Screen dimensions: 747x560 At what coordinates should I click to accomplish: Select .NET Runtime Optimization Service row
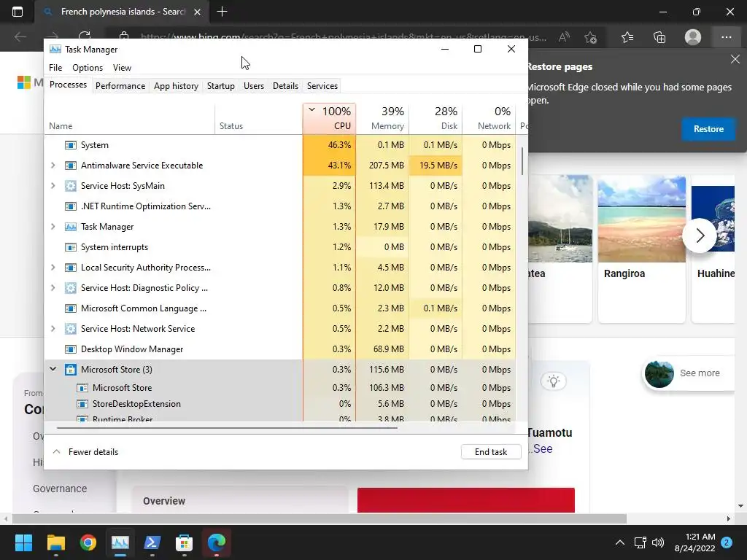point(280,206)
